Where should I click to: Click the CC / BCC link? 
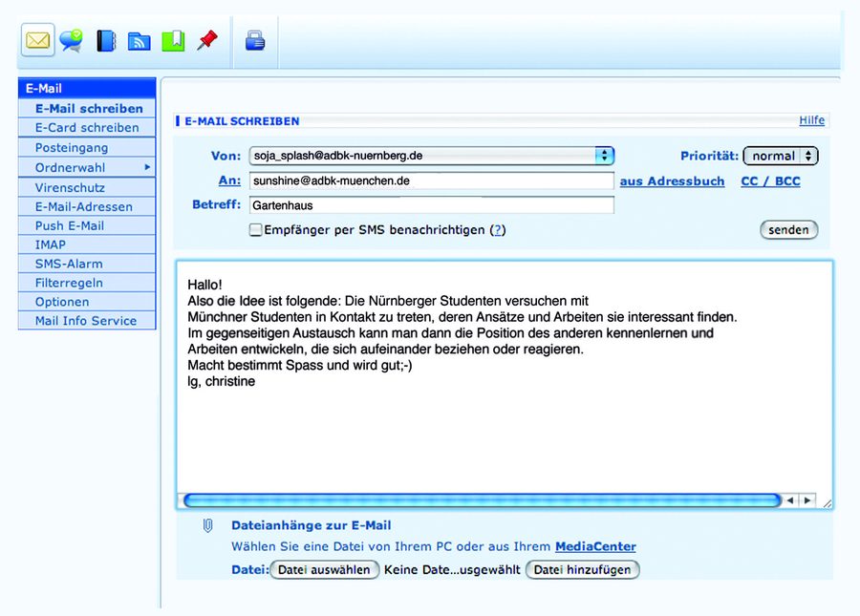click(770, 181)
